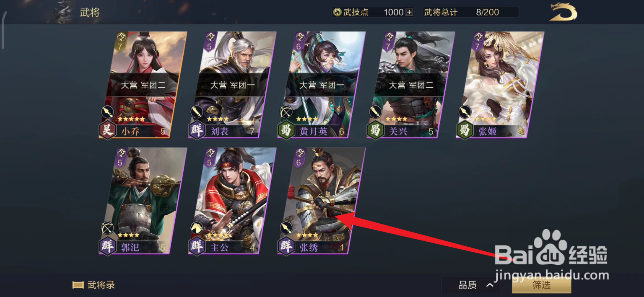Click the 筛选 filter button
This screenshot has width=644, height=297.
tap(541, 285)
